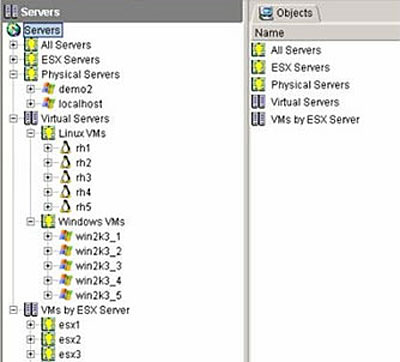Select Physical Servers text in Objects list

point(310,85)
